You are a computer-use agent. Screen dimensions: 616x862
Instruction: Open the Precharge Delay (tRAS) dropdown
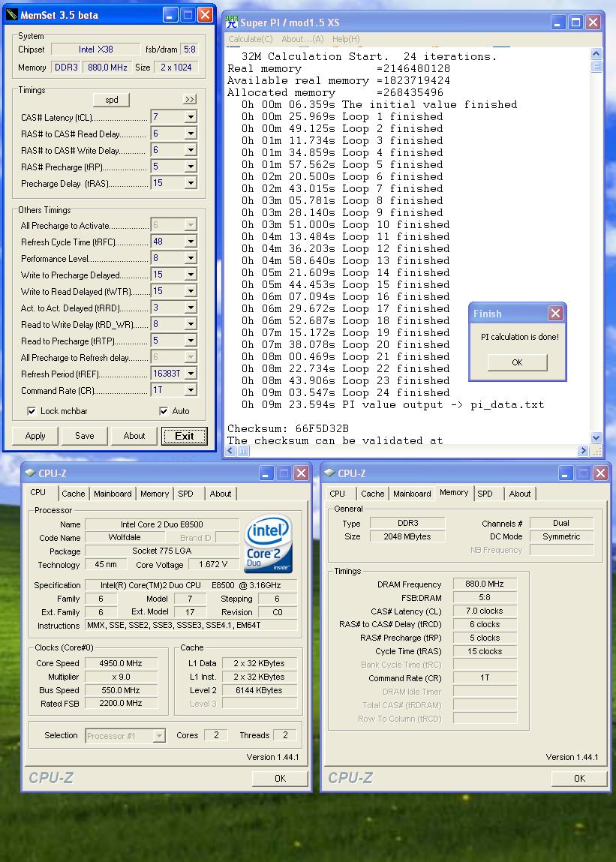[x=191, y=183]
